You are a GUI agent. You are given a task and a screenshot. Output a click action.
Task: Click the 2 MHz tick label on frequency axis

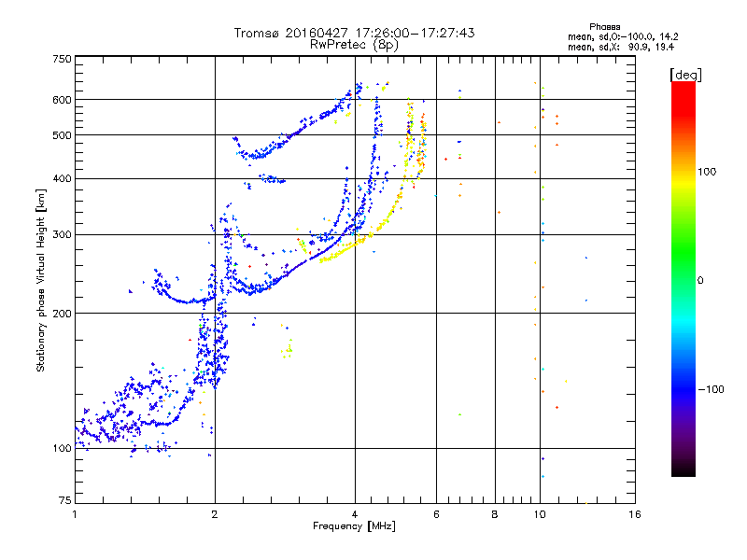point(215,514)
